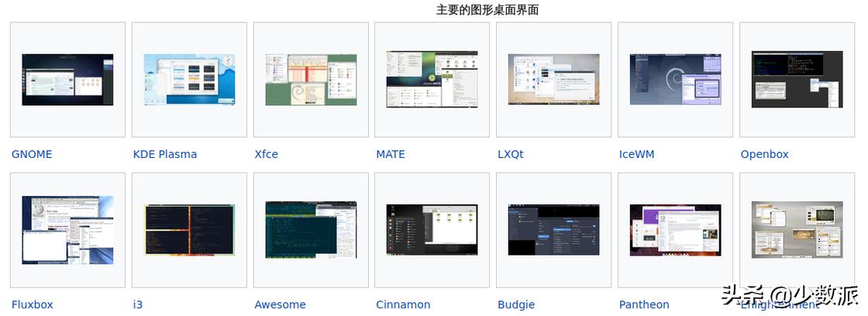Open the i3 tiling window manager thumbnail

click(x=189, y=230)
